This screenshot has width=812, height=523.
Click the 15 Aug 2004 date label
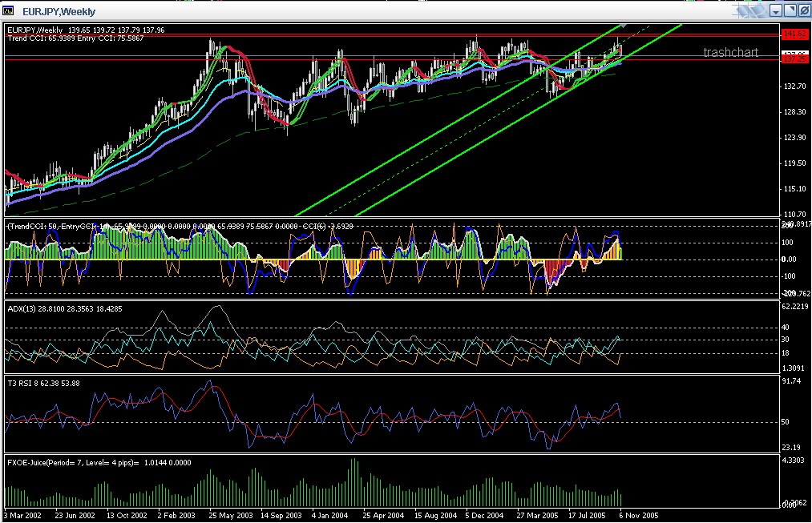(435, 515)
